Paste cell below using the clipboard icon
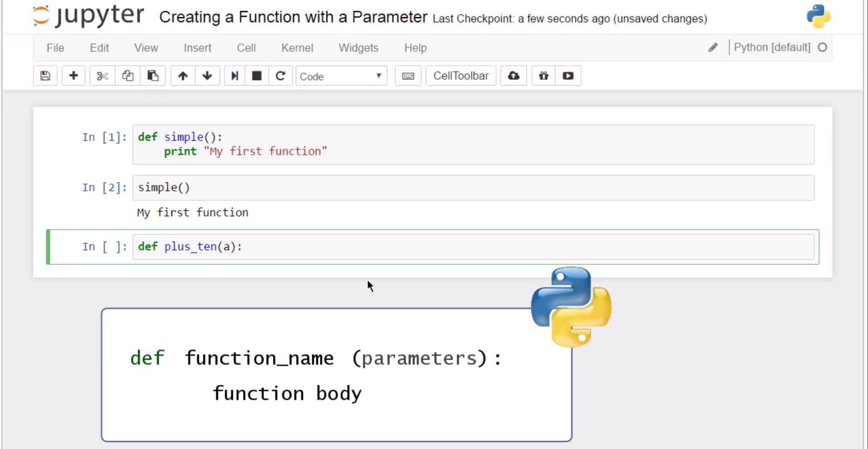The image size is (868, 449). pos(153,76)
